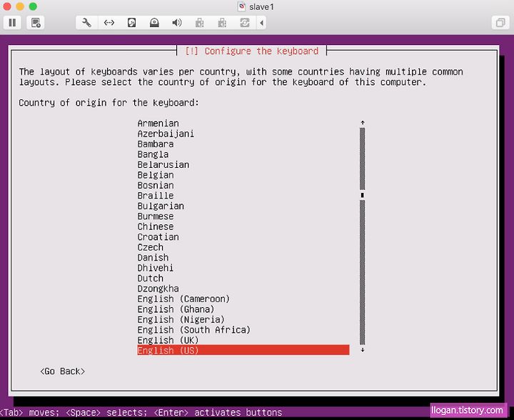The height and width of the screenshot is (420, 514).
Task: Take a snapshot of the VM
Action: tap(36, 23)
